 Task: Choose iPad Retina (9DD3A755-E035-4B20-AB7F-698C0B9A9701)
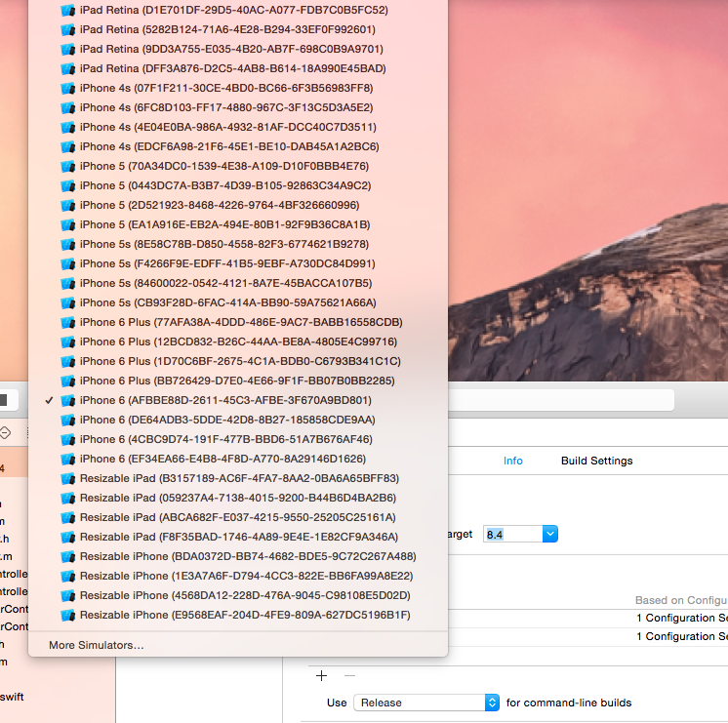(238, 49)
